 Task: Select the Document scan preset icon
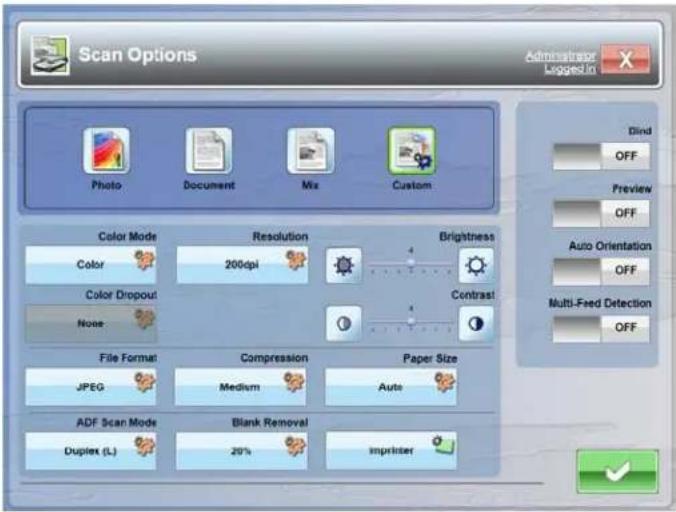209,151
